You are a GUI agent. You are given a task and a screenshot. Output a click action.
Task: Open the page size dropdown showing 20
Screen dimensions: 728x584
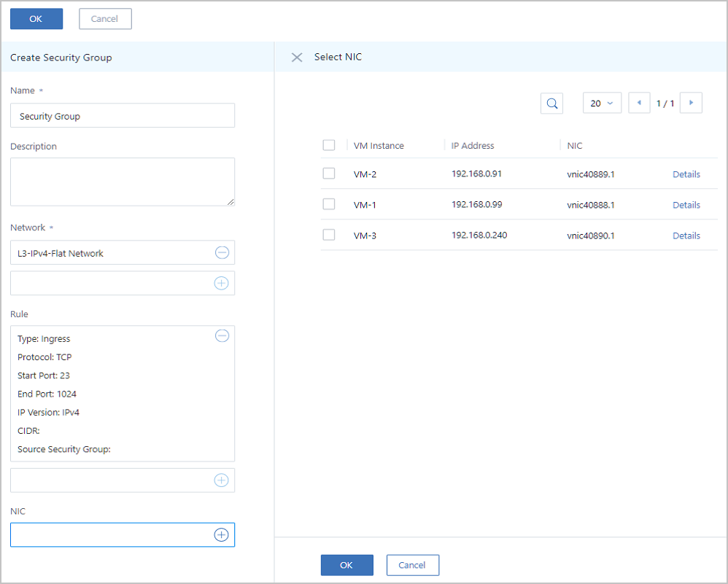(603, 103)
